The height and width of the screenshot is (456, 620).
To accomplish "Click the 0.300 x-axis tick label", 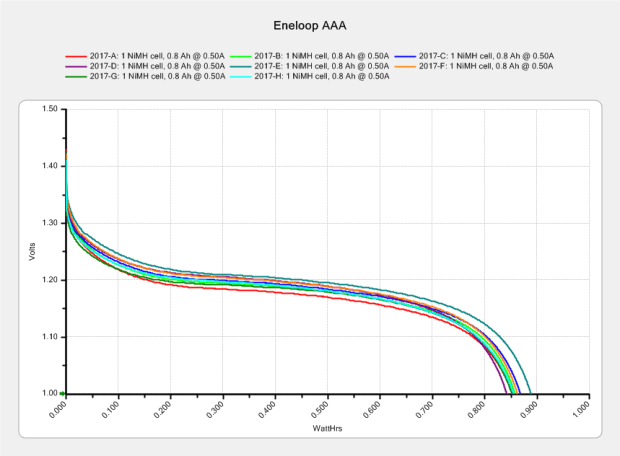I will pyautogui.click(x=215, y=409).
